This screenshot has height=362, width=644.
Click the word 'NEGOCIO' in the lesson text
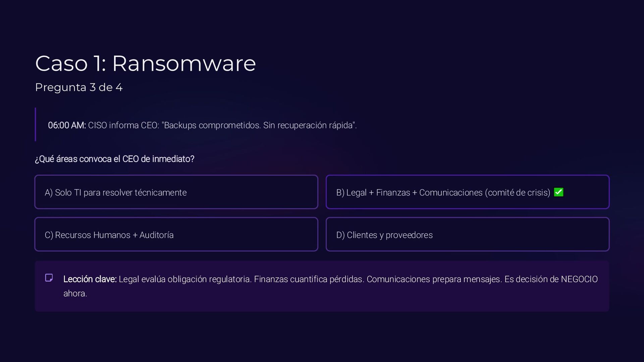579,279
